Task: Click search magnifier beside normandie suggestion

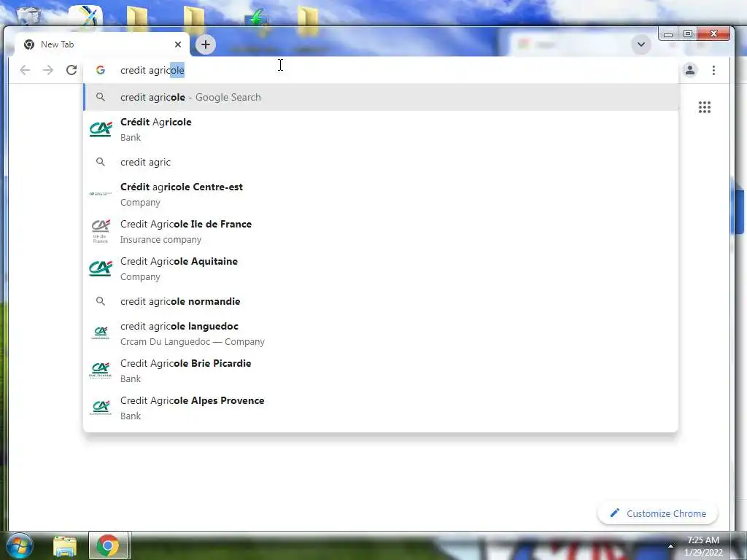Action: (x=101, y=301)
